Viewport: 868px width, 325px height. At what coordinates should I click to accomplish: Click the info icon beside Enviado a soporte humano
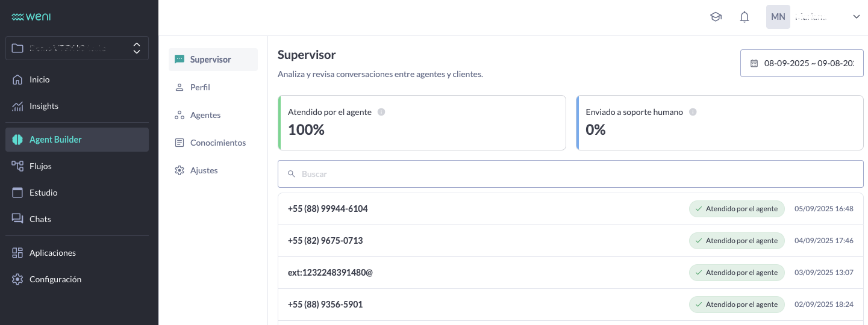click(x=693, y=112)
